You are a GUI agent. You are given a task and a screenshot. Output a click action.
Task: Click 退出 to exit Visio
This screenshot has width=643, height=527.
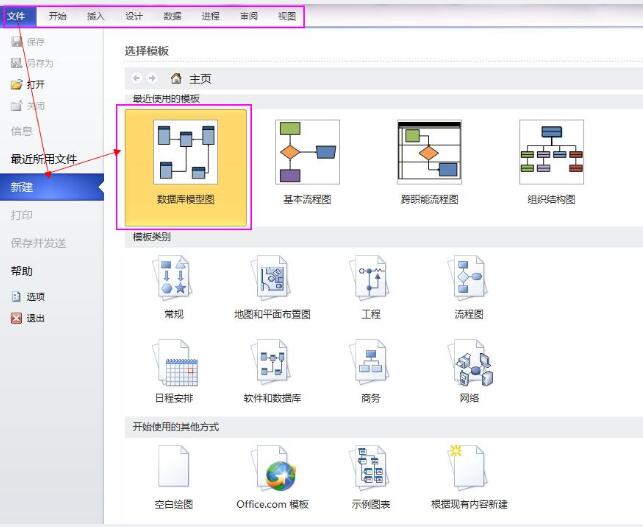[x=29, y=318]
